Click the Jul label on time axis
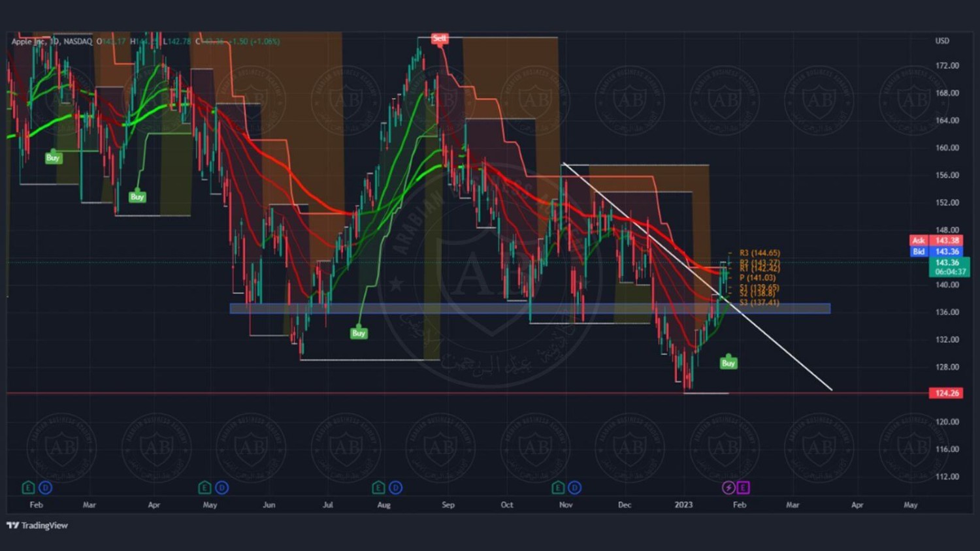This screenshot has width=980, height=551. [x=328, y=505]
